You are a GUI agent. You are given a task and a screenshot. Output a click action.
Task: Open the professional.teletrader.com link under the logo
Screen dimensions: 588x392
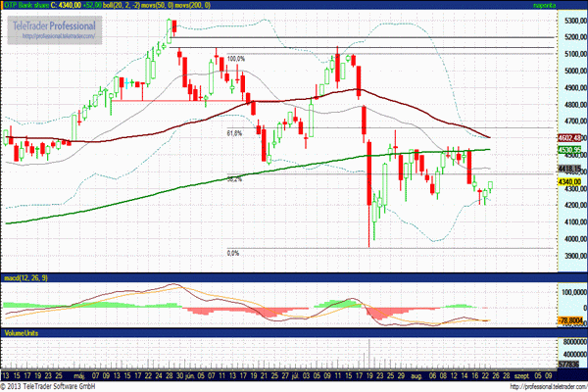(55, 37)
